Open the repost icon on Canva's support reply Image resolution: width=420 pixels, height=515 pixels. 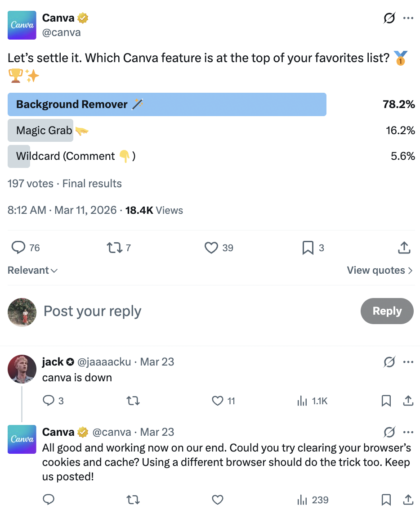(x=133, y=500)
